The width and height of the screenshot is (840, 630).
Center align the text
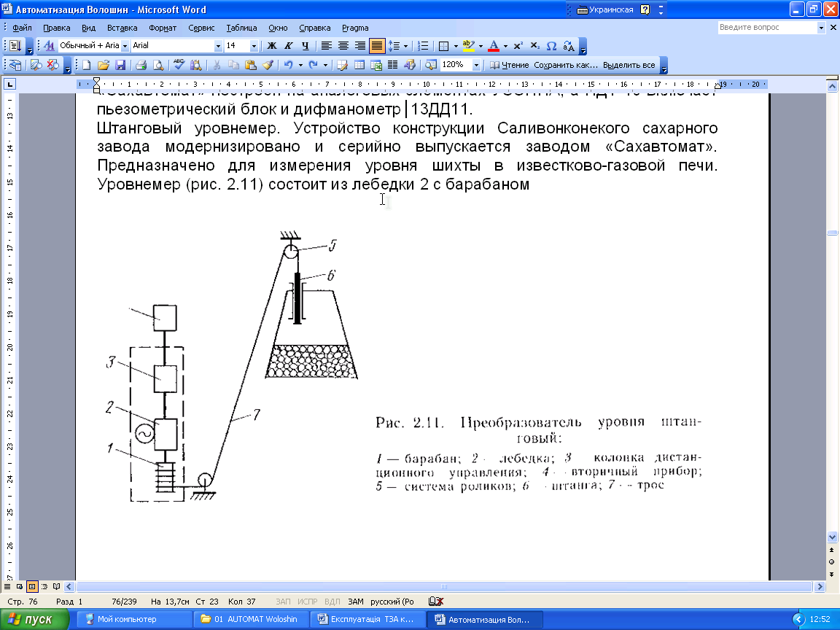point(343,46)
